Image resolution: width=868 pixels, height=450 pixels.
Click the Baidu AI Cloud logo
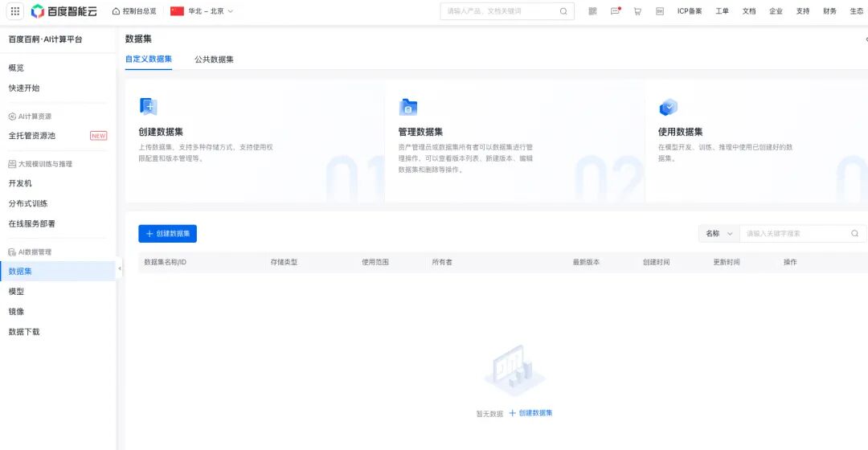point(64,11)
